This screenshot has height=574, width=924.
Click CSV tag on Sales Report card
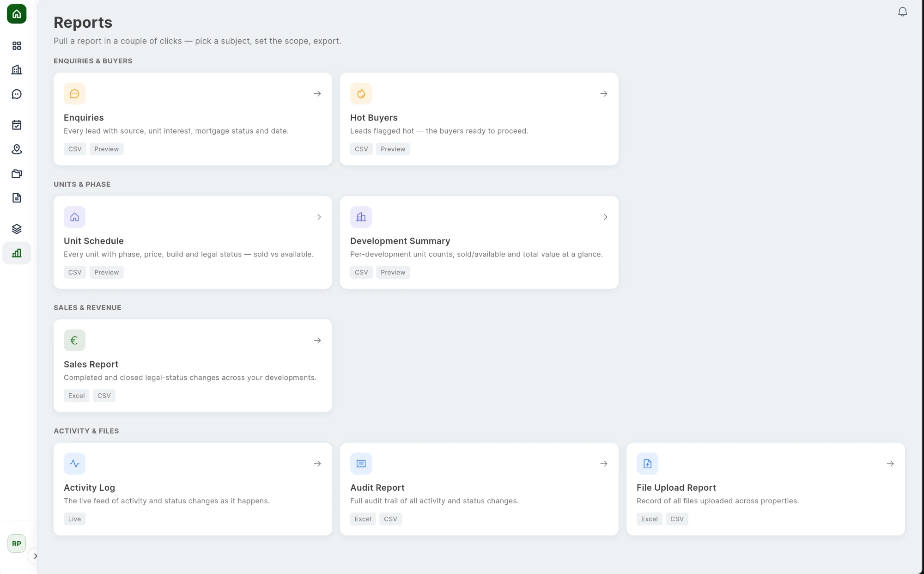pyautogui.click(x=104, y=396)
